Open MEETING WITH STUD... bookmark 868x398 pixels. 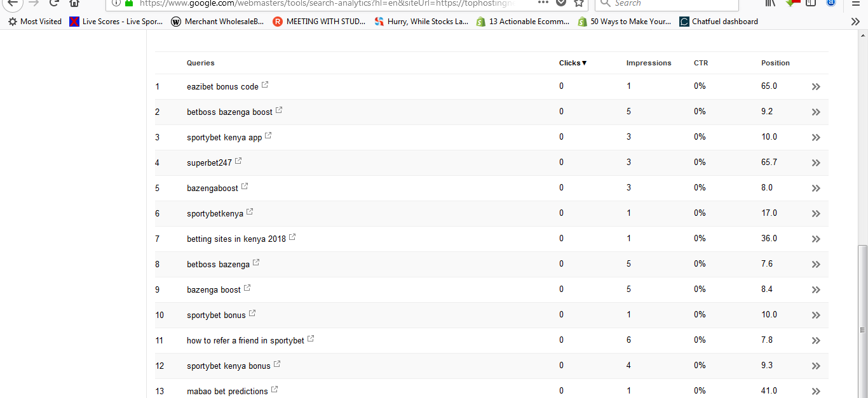(x=320, y=22)
